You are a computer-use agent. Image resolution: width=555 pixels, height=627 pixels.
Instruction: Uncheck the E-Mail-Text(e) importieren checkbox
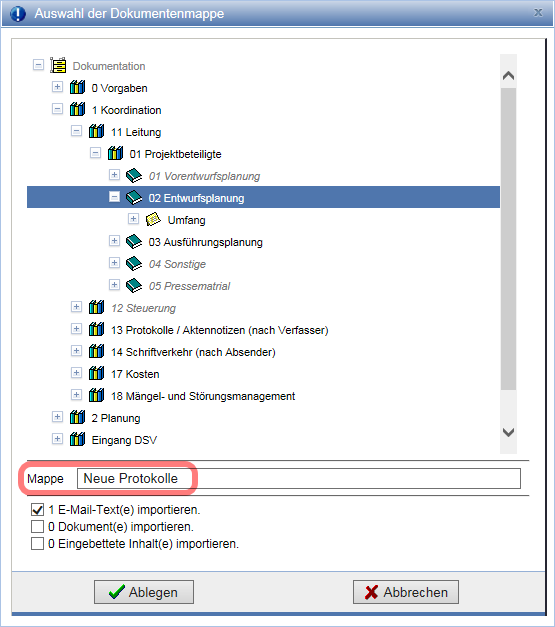click(37, 510)
